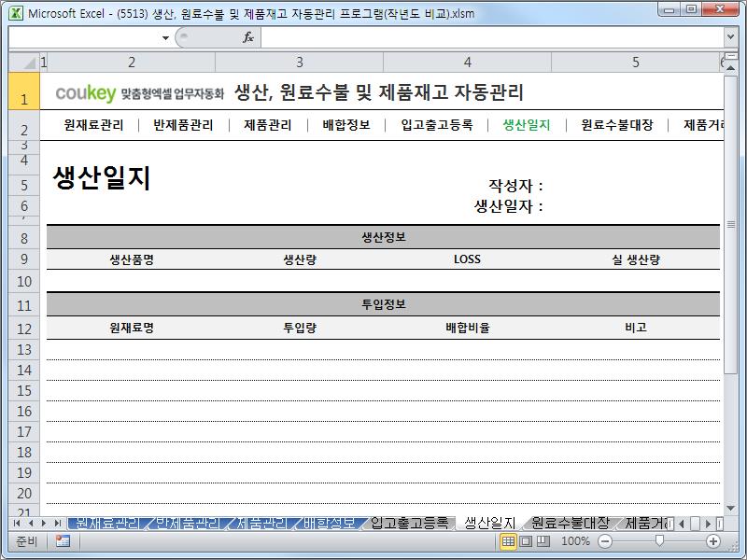Viewport: 747px width, 560px height.
Task: Switch to Page Layout view icon
Action: (x=526, y=541)
